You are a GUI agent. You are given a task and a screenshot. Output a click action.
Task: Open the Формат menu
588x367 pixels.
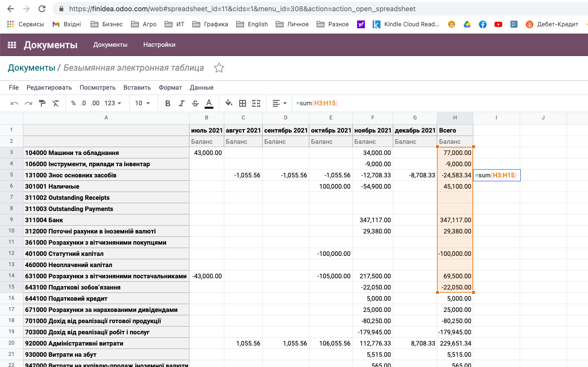tap(171, 88)
